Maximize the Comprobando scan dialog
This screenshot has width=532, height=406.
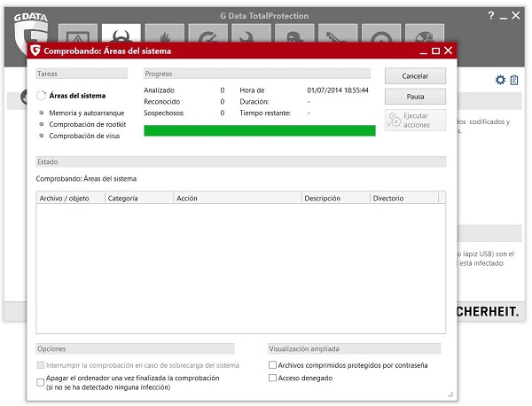pos(435,51)
